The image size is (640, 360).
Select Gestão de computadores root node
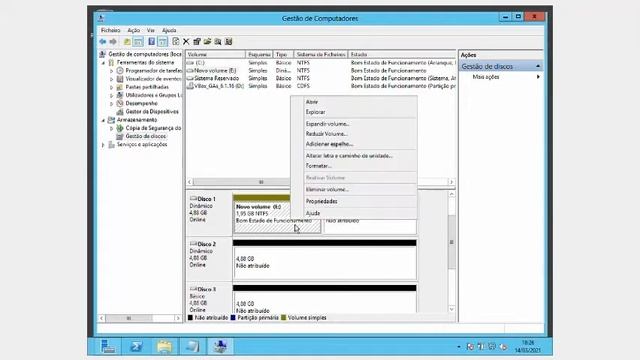145,54
